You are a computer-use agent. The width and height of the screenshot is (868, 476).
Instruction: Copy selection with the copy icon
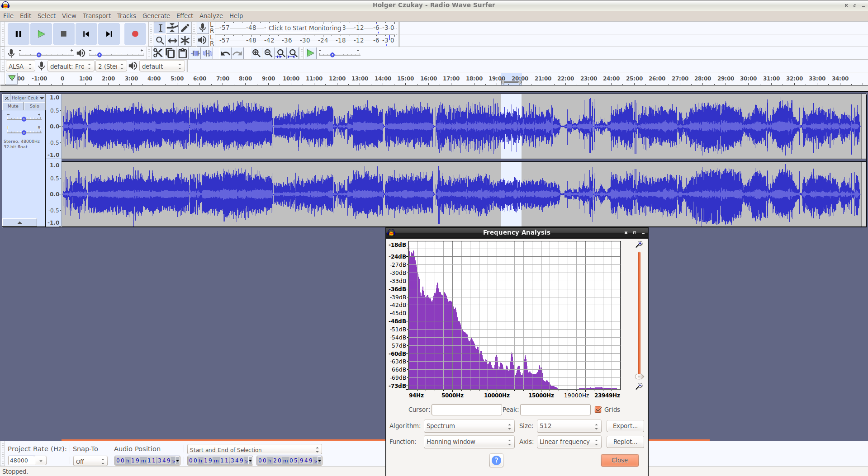(170, 53)
